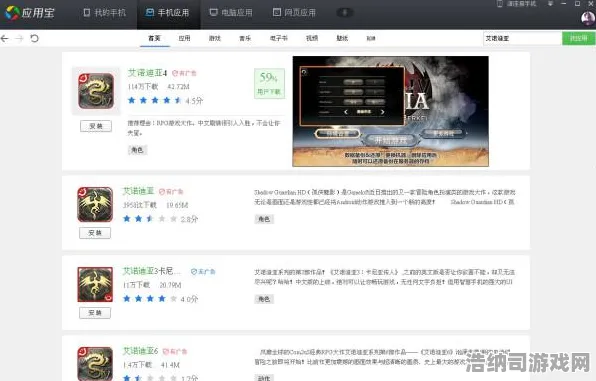
Task: Open the 艾诺迪亚 title rated 2.8分
Action: 138,191
